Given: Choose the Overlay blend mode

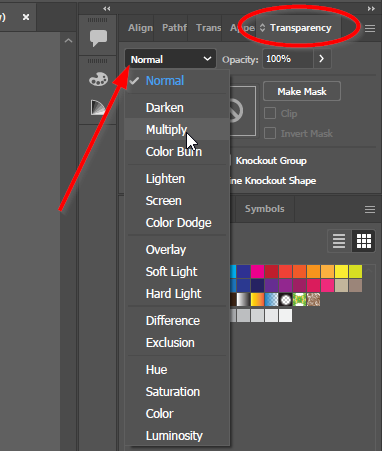Looking at the screenshot, I should [x=177, y=250].
